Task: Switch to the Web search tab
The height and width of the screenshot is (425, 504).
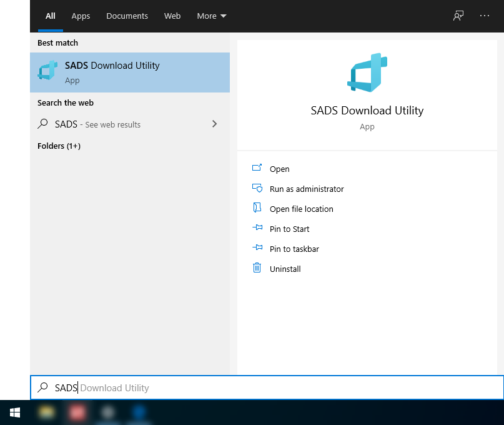Action: (172, 16)
